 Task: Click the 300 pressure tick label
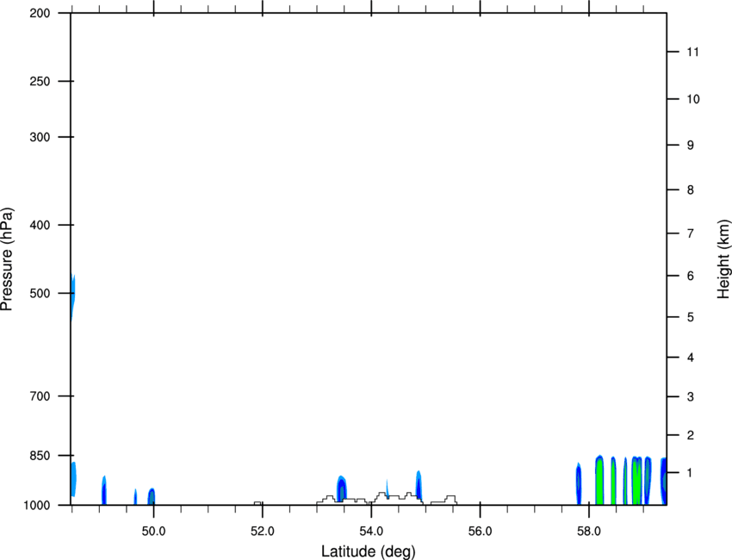pyautogui.click(x=40, y=137)
